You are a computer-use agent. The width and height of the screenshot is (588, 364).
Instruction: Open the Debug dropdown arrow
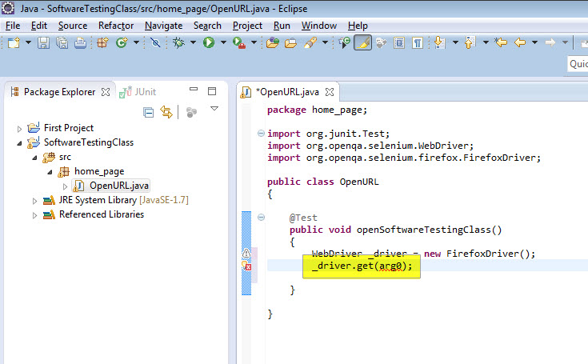click(193, 42)
